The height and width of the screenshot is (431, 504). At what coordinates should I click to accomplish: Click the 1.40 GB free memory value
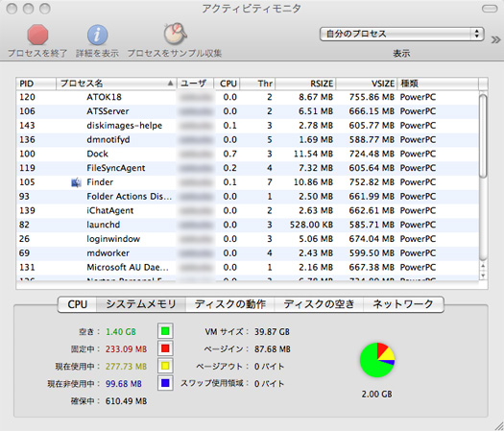121,332
